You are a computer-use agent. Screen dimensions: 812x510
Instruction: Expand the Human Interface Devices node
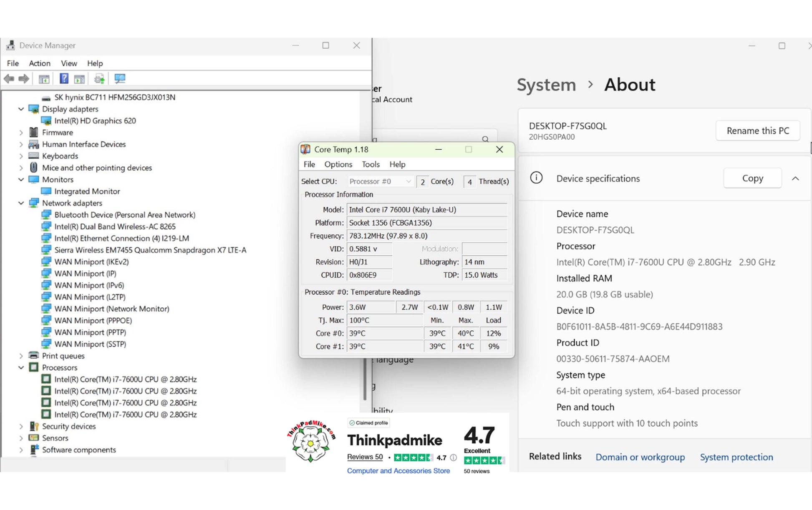point(21,144)
